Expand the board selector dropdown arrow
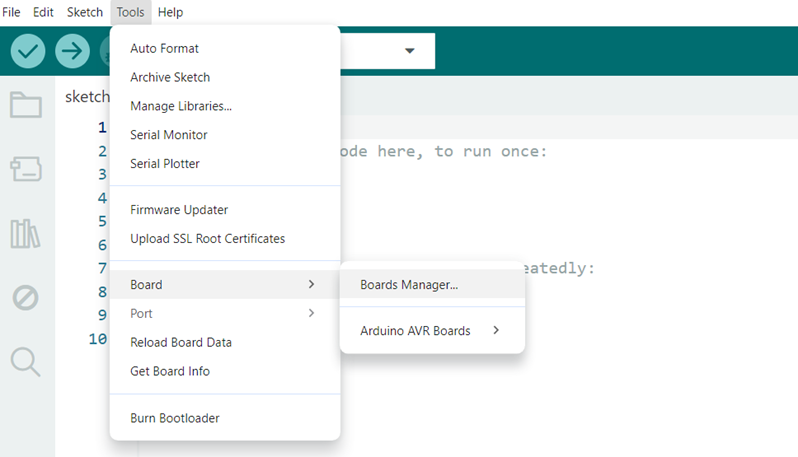This screenshot has height=457, width=798. [x=410, y=50]
